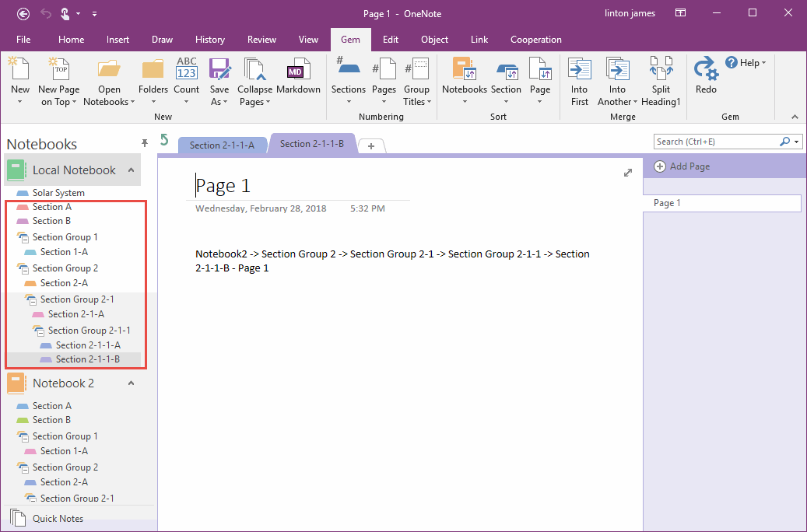Click the Back arrow in title bar
Viewport: 807px width, 532px height.
pyautogui.click(x=23, y=14)
